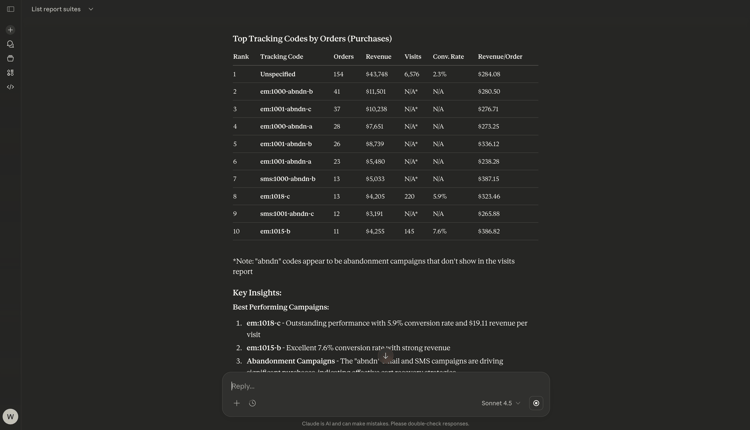This screenshot has height=430, width=750.
Task: Click the chevron next to chat title
Action: click(x=91, y=9)
